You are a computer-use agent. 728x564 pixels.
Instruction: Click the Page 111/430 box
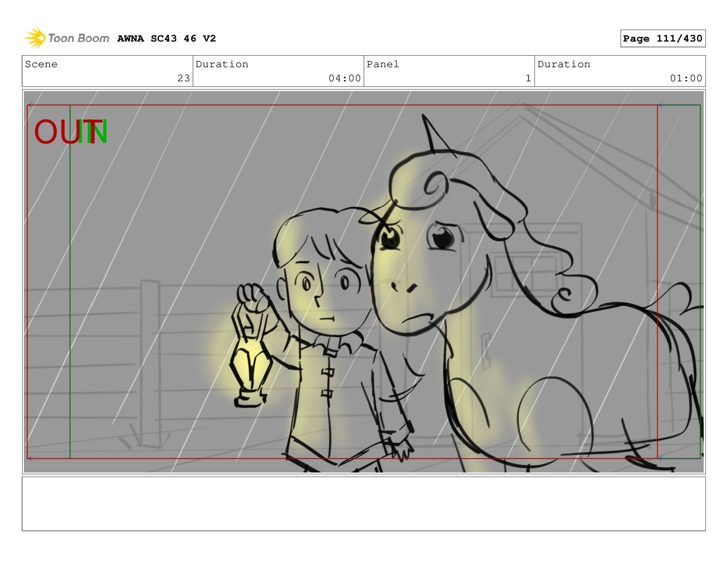click(x=663, y=38)
